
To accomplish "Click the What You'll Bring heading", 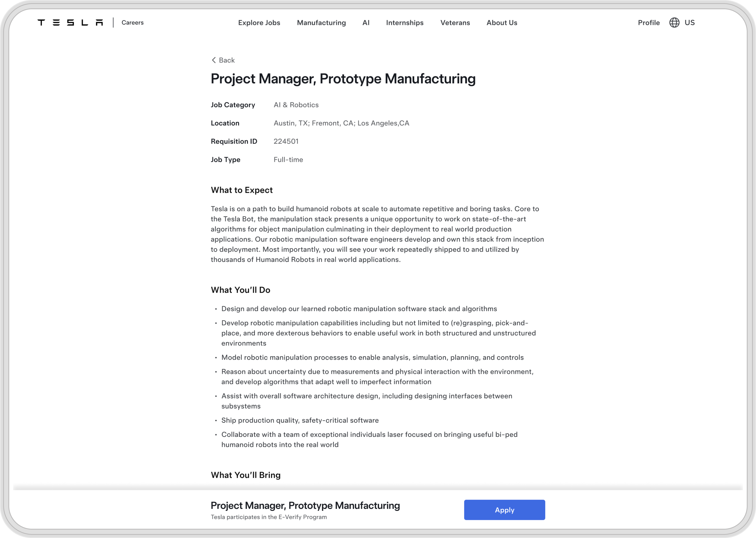I will (246, 475).
